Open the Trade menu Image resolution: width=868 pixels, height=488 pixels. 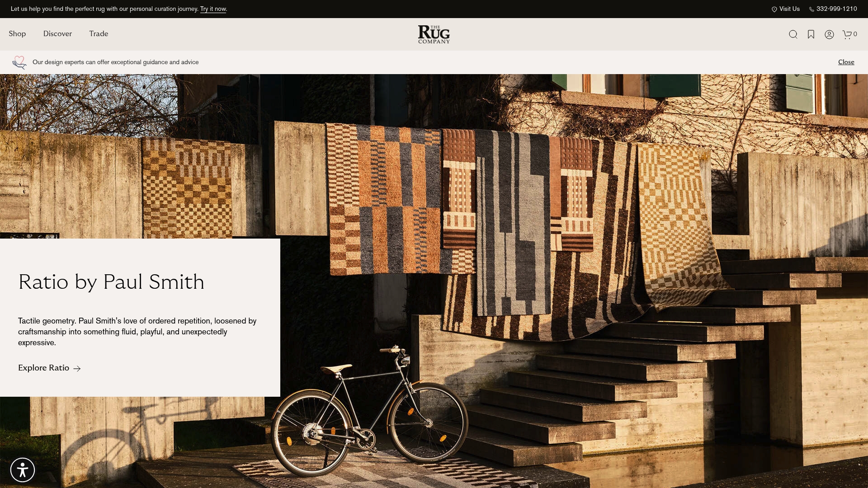tap(99, 34)
